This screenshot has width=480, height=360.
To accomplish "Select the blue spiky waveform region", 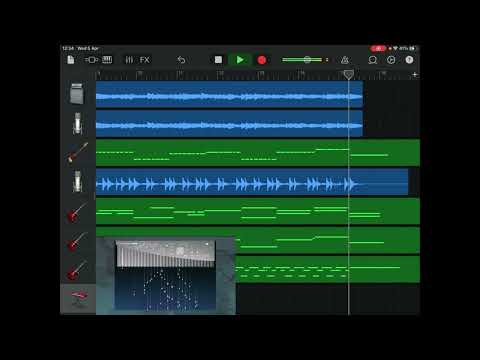I will pos(252,182).
